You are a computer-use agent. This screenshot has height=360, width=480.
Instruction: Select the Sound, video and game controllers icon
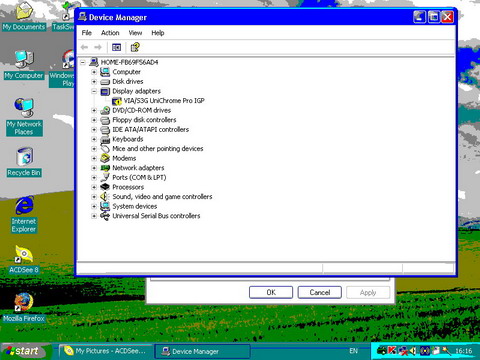(x=105, y=197)
